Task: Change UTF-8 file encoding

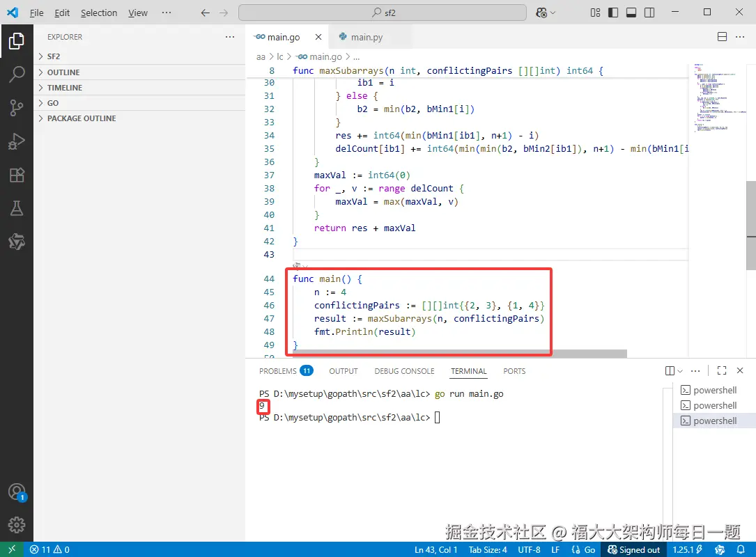Action: point(529,549)
